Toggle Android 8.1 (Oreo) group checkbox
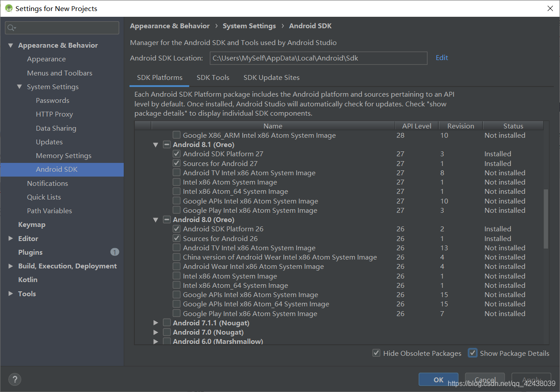Image resolution: width=560 pixels, height=392 pixels. point(167,144)
